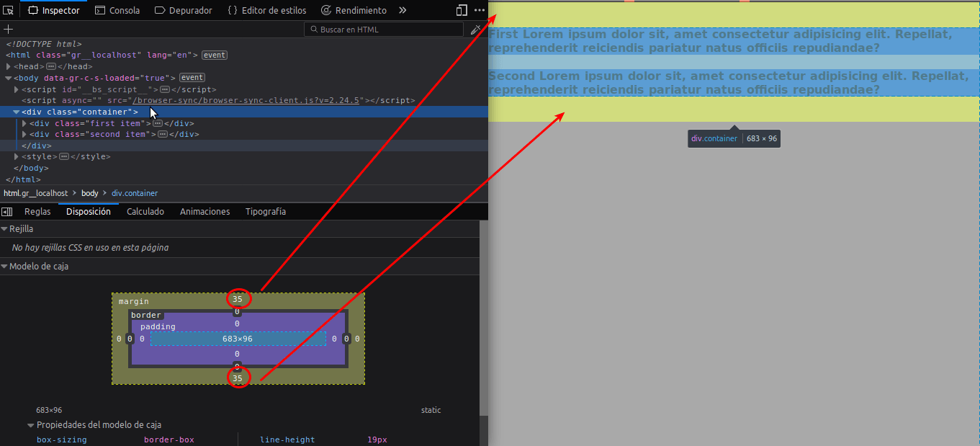
Task: Click the Second Lorem ipsum paragraph on page
Action: (x=733, y=83)
